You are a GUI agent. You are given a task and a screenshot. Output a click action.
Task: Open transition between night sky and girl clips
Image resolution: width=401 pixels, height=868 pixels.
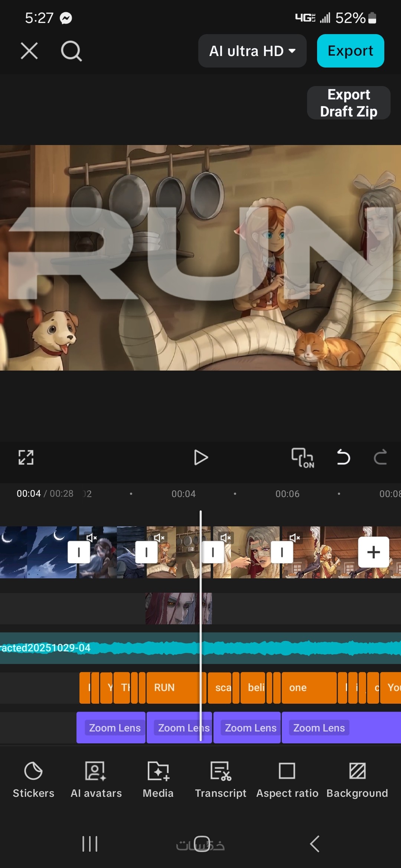pos(79,552)
